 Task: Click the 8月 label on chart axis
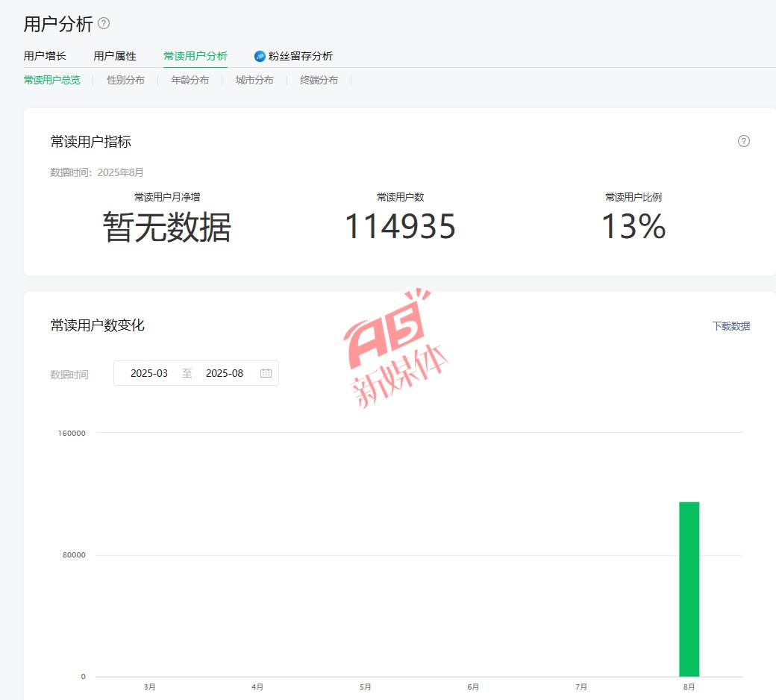[689, 687]
